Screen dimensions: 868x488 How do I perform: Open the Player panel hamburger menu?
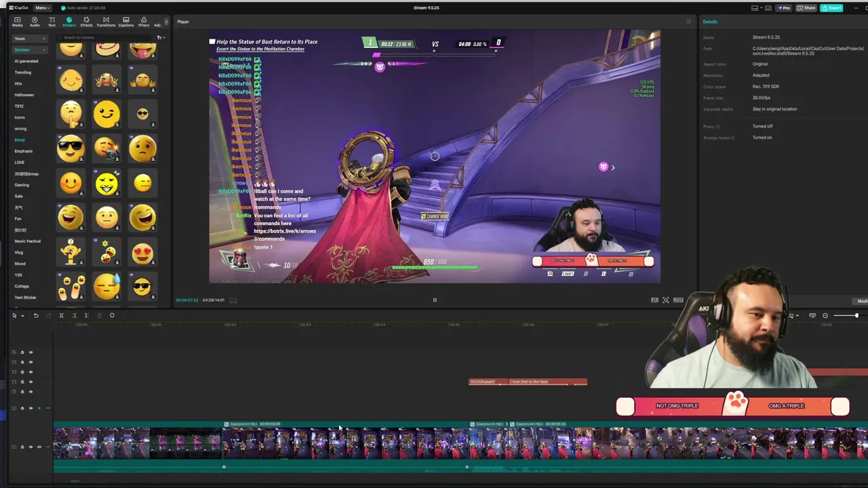tap(689, 22)
